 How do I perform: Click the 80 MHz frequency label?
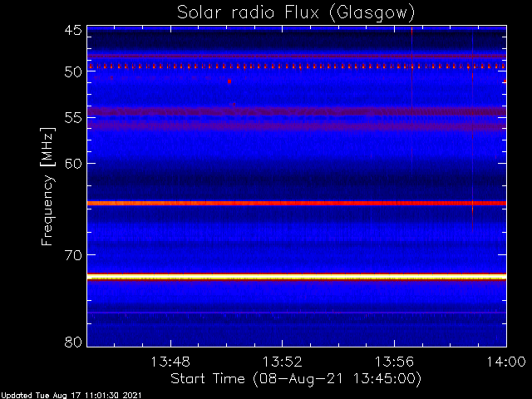[x=73, y=342]
